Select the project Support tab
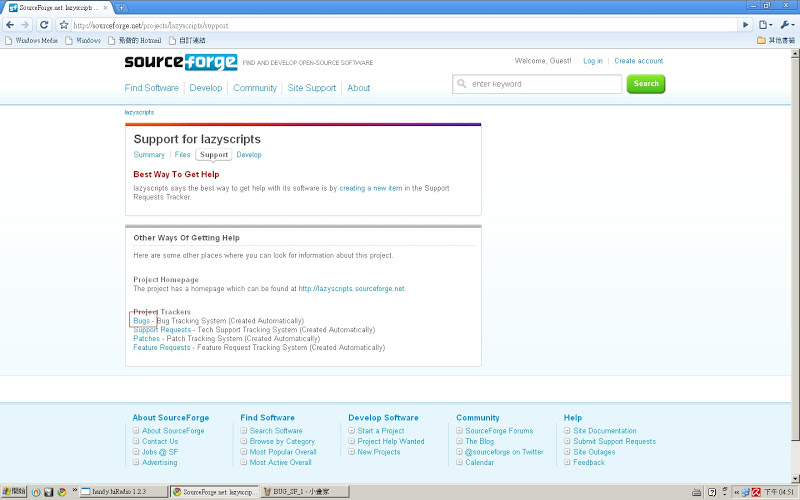 (x=214, y=155)
